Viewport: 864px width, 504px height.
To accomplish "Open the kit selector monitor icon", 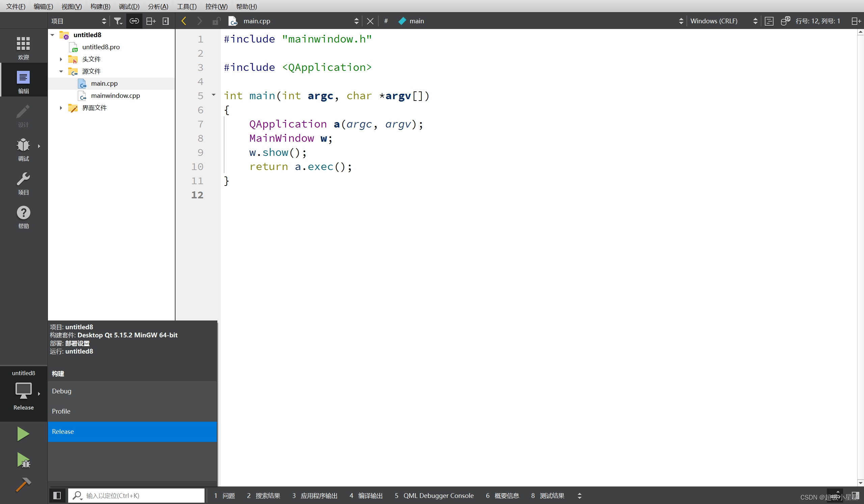I will 23,390.
